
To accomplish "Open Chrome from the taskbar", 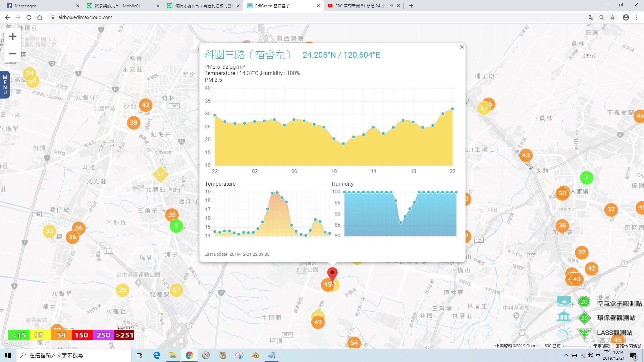I will coord(189,355).
